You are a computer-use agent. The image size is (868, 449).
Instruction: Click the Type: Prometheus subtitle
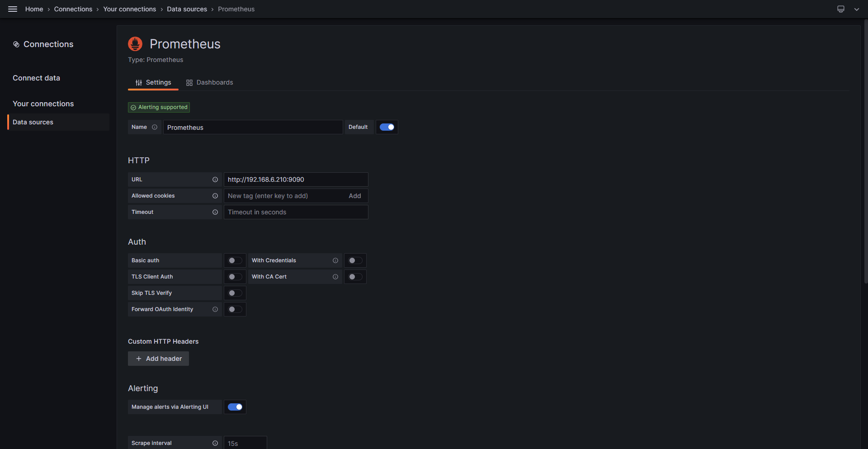(156, 60)
